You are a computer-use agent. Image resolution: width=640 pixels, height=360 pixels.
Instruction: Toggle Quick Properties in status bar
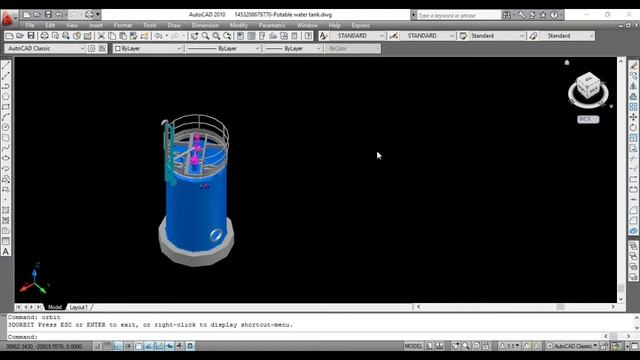click(x=190, y=346)
